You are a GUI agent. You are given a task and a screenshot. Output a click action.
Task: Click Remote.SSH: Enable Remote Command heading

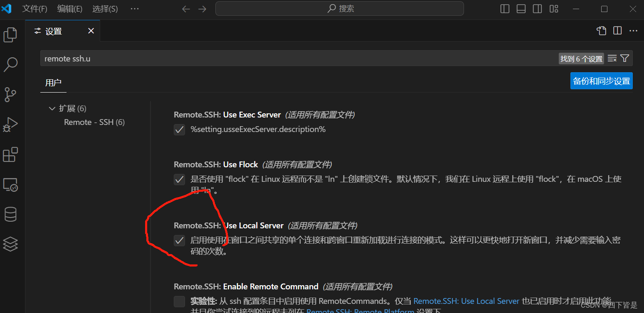click(x=246, y=286)
